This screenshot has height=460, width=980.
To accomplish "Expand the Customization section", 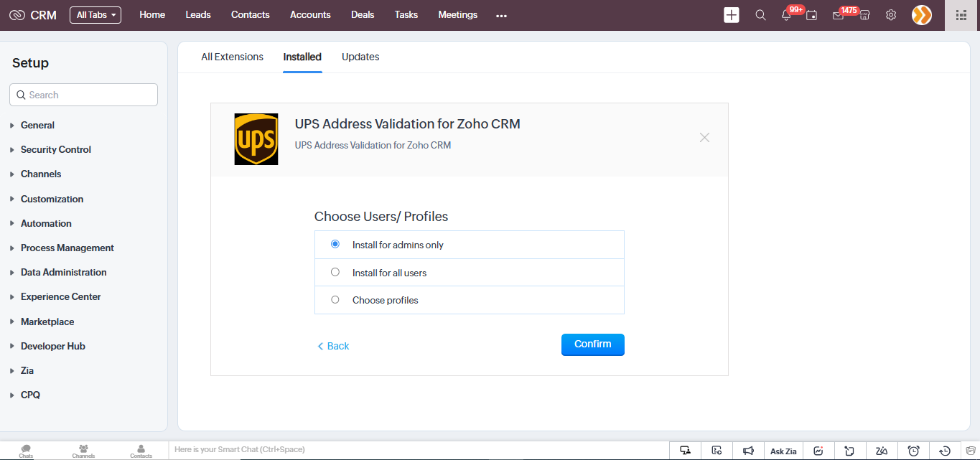I will pyautogui.click(x=52, y=199).
